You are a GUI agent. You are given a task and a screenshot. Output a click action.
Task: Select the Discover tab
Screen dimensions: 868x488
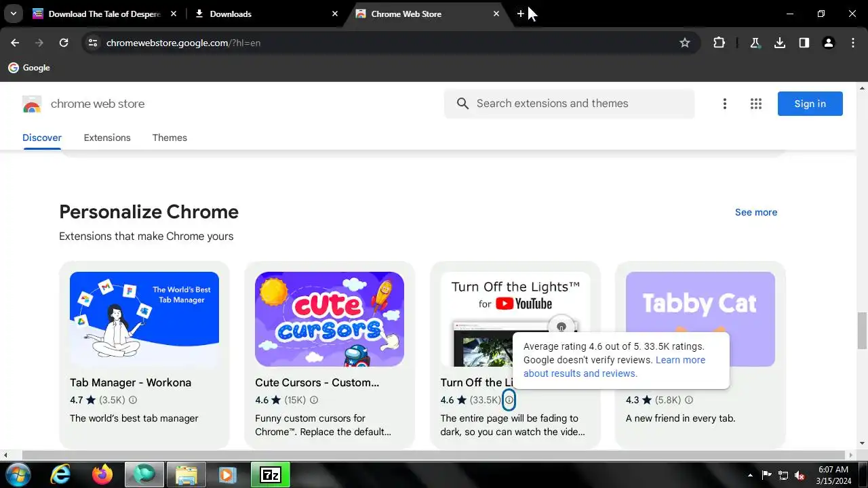42,138
